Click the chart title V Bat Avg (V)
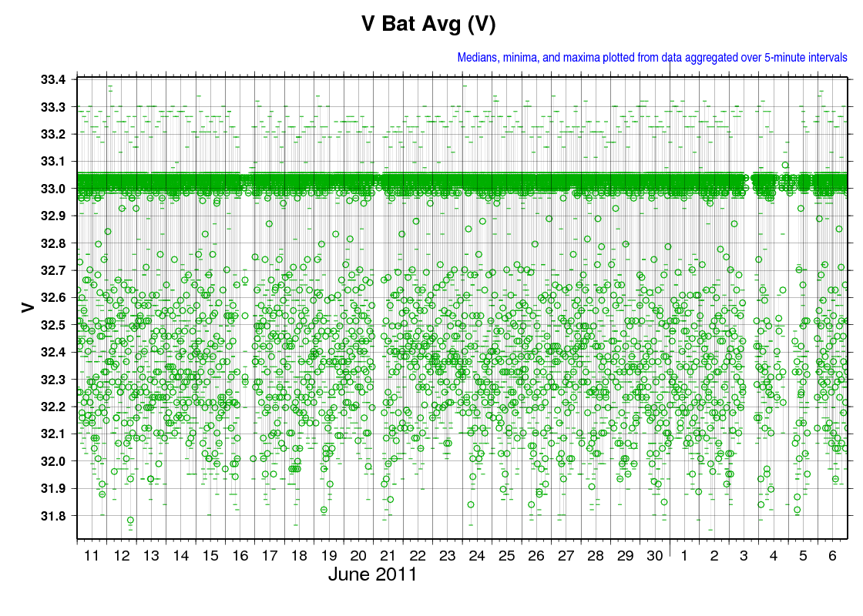 [x=428, y=24]
